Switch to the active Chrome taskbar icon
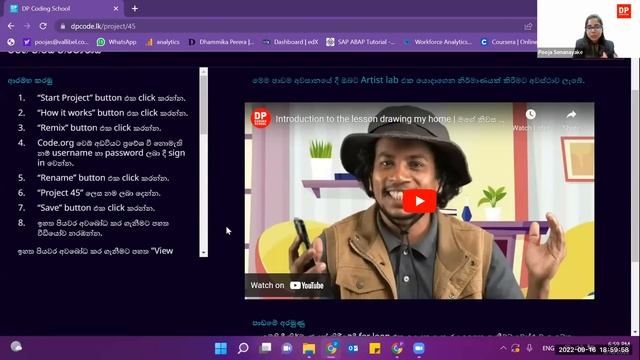640x360 pixels. tap(331, 348)
